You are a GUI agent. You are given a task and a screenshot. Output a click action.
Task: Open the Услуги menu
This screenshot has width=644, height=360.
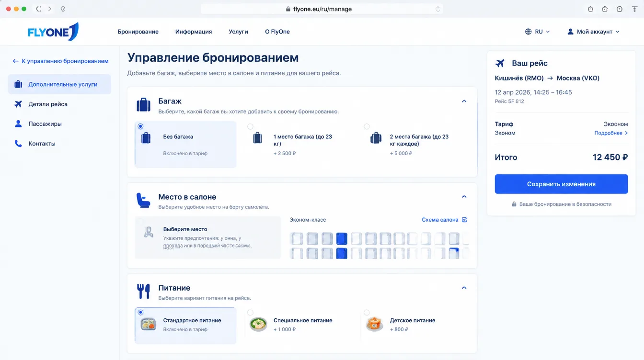tap(238, 32)
